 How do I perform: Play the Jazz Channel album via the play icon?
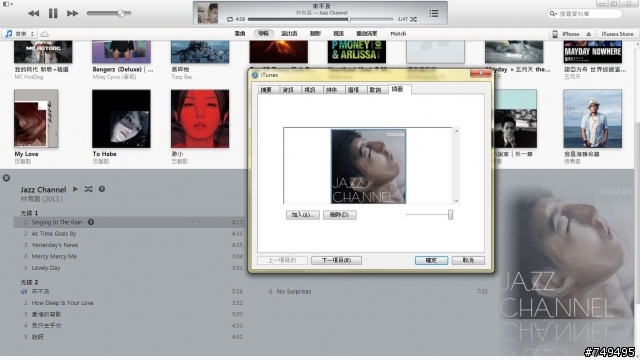tap(76, 189)
